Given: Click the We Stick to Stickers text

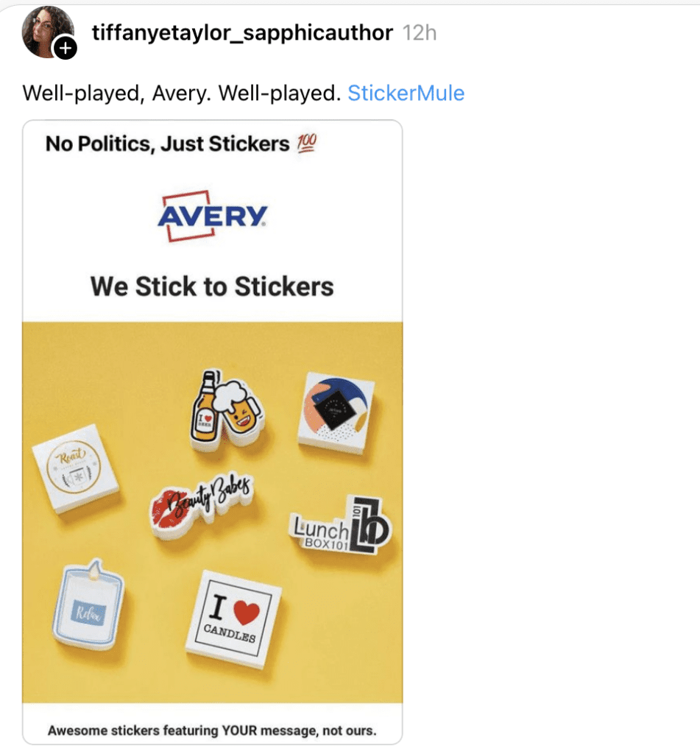Looking at the screenshot, I should pos(211,286).
